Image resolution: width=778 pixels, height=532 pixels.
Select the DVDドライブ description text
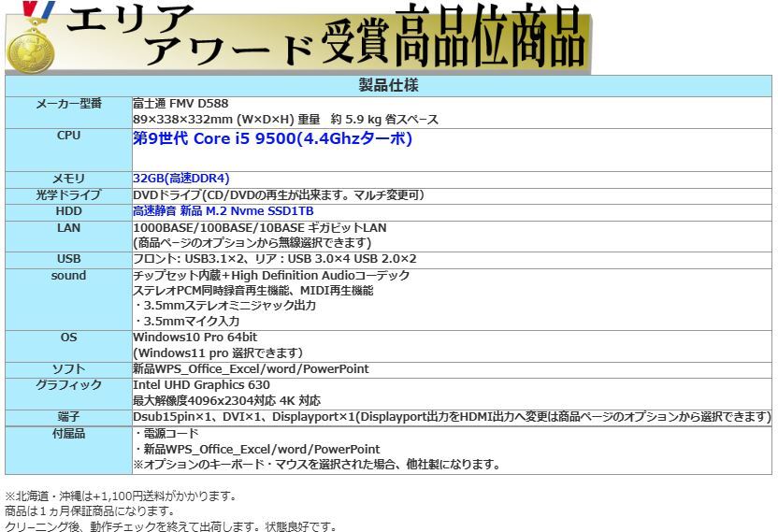point(279,195)
